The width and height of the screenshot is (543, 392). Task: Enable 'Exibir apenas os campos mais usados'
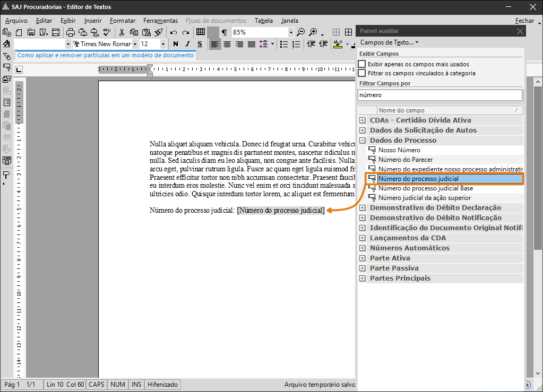pos(362,64)
